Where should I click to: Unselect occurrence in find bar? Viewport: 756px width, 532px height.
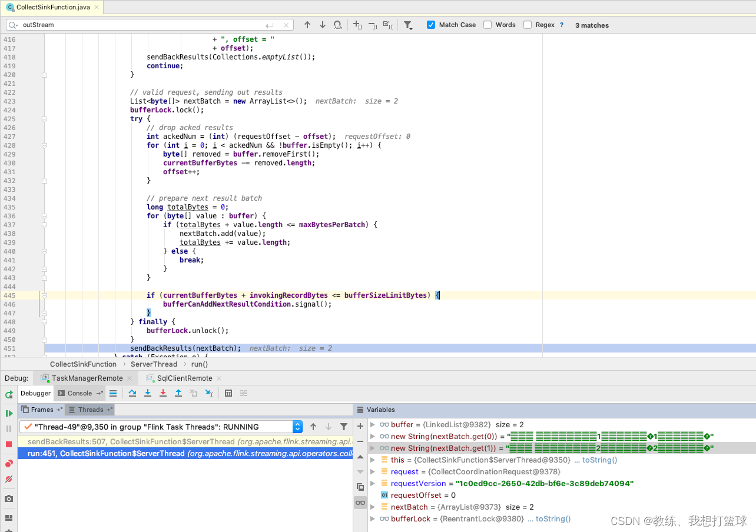coord(373,25)
